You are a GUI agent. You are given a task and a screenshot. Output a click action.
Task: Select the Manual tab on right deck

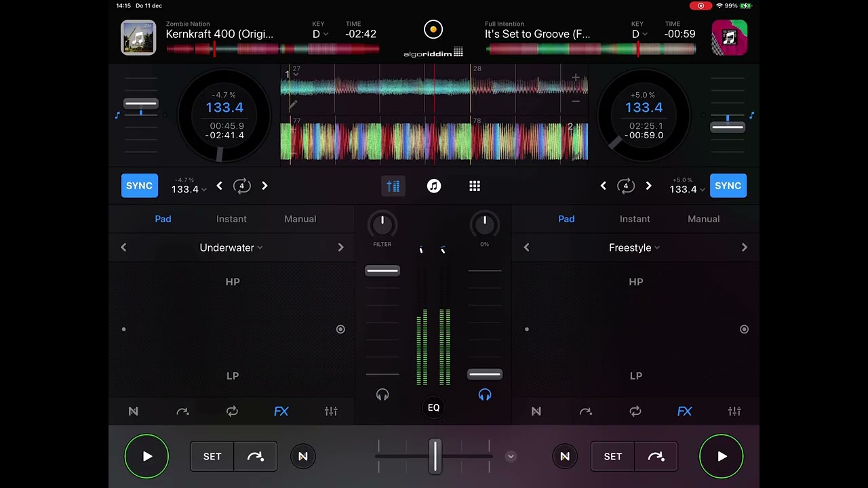704,219
